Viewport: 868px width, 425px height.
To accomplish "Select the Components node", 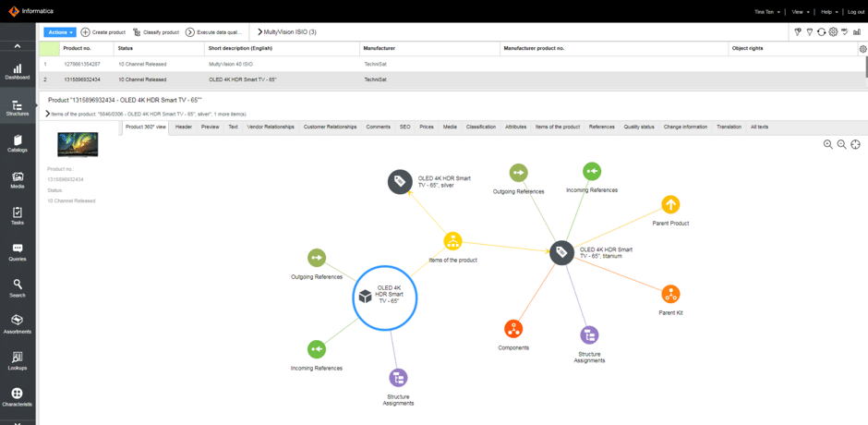I will click(x=513, y=329).
